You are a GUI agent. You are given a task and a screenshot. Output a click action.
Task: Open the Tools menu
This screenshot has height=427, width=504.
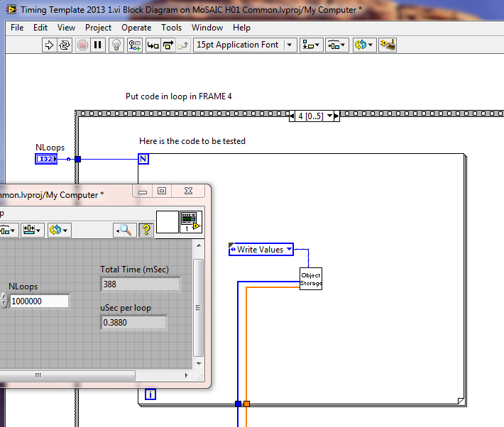pos(171,28)
